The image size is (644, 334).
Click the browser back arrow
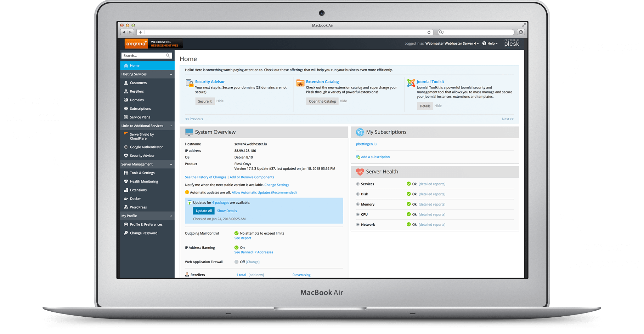(x=124, y=32)
